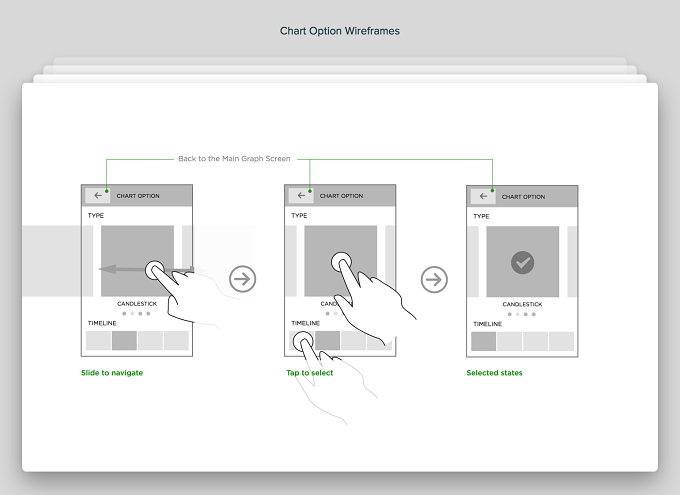Click 'Tap to select' caption
Image resolution: width=680 pixels, height=495 pixels.
[310, 373]
